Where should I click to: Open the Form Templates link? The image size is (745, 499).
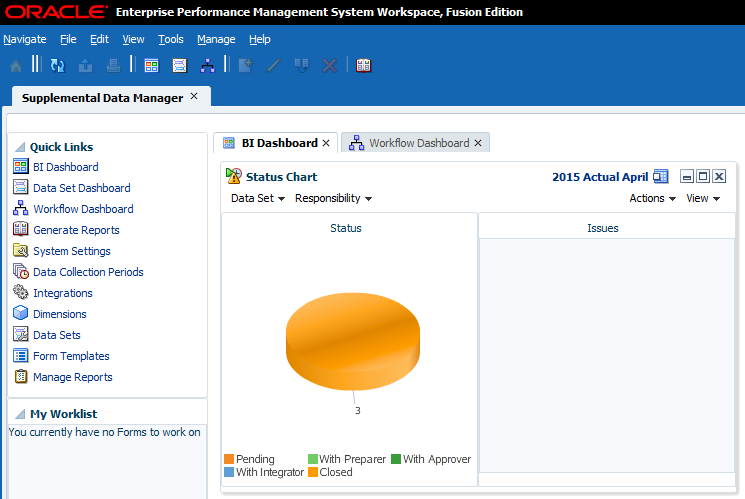[x=71, y=356]
